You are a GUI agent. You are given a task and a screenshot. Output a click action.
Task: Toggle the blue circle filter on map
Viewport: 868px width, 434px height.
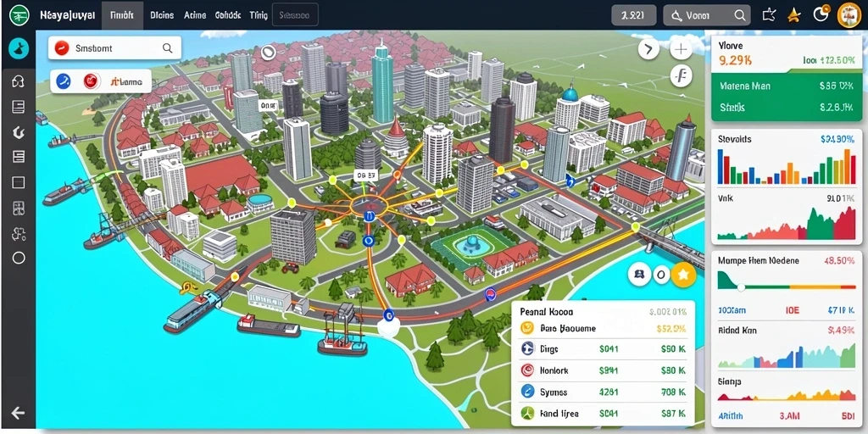coord(64,82)
